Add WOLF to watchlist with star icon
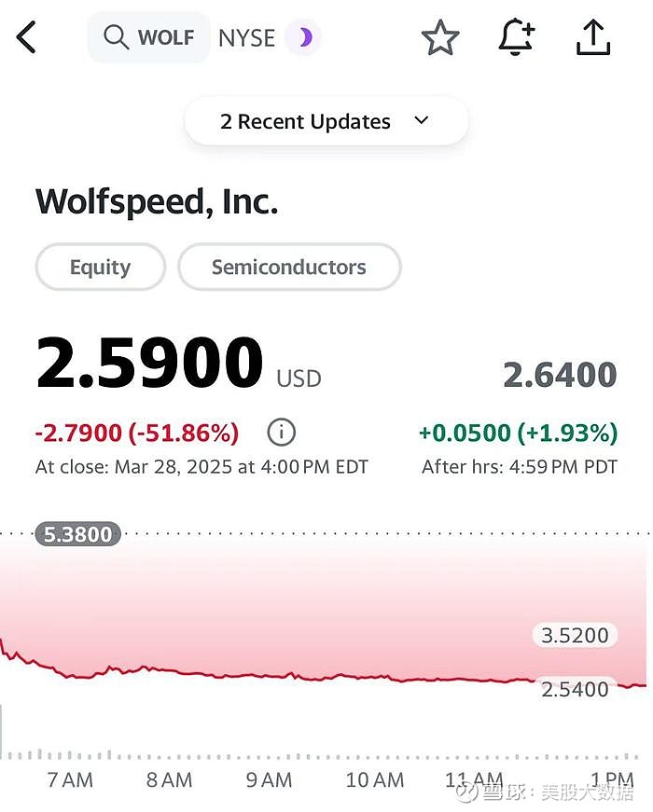Screen dimensions: 653x812 [440, 38]
